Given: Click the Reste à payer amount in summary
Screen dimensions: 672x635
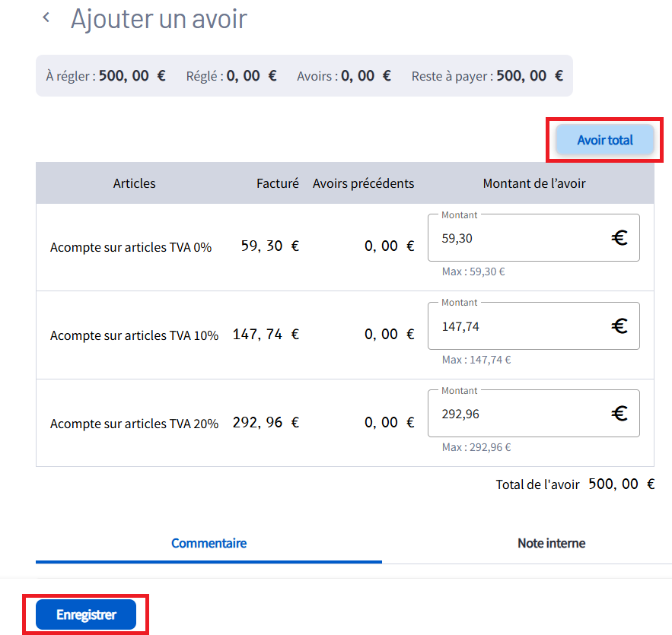Looking at the screenshot, I should (530, 76).
